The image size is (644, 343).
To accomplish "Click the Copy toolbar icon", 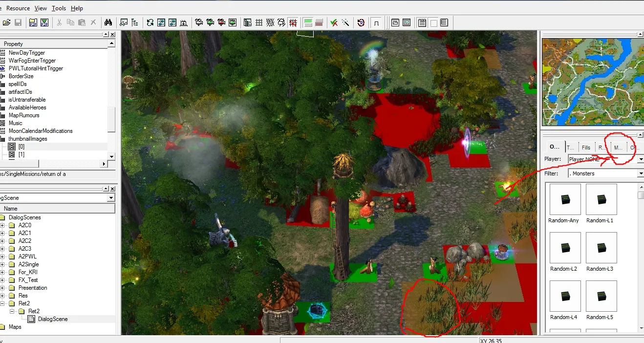I will click(70, 22).
